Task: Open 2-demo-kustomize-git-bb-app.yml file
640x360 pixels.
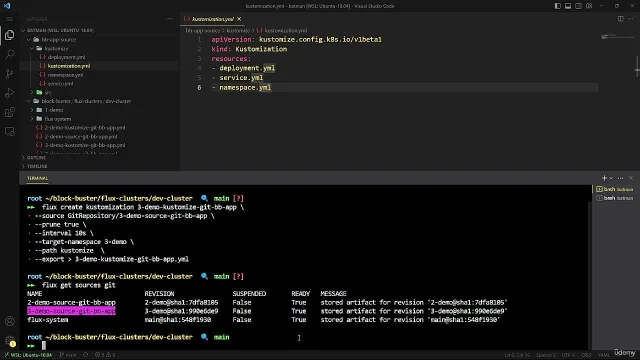Action: pos(85,128)
